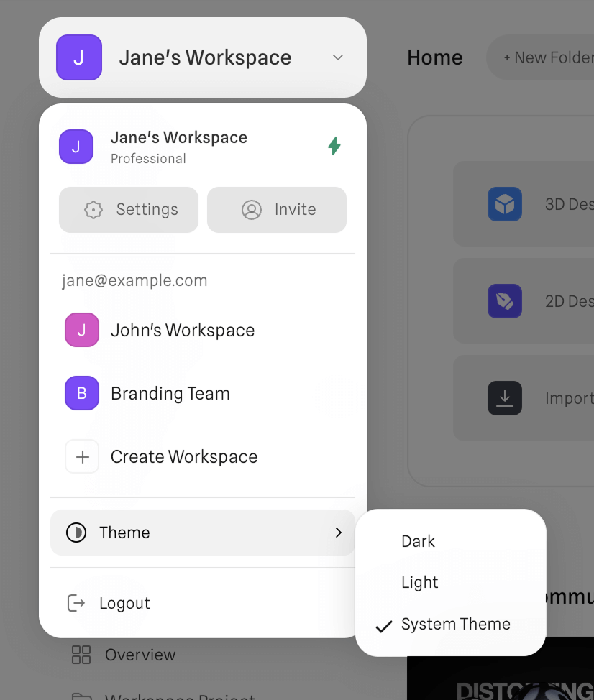Click the 2D Design icon

[x=504, y=301]
